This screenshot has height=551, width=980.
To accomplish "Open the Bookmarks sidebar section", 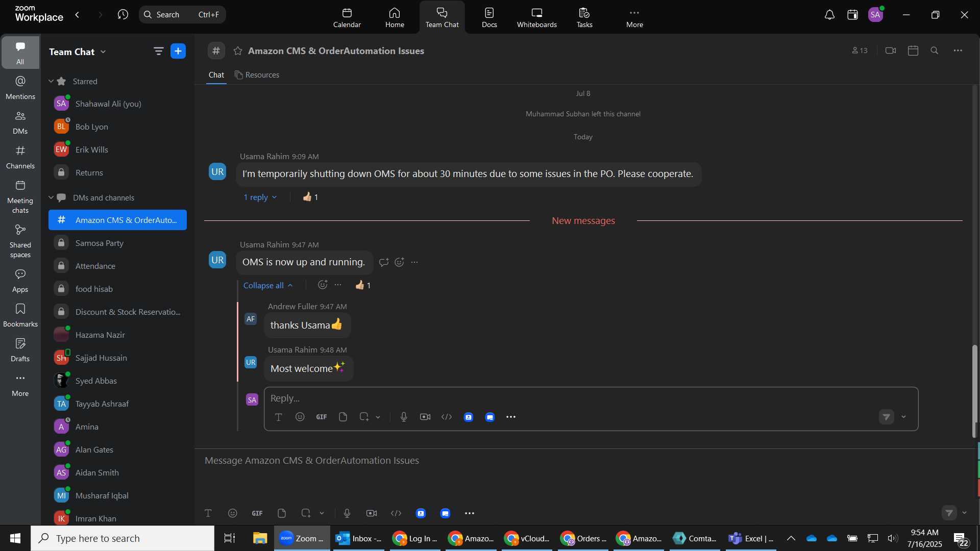I will coord(20,315).
